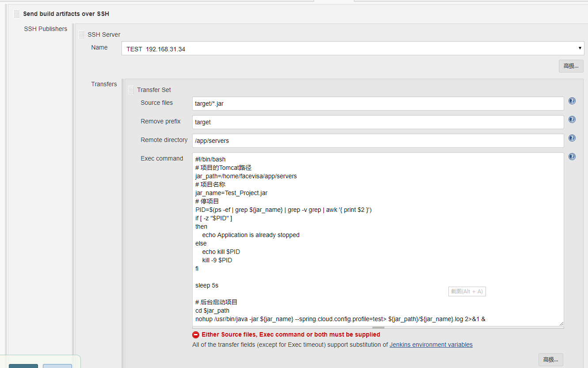The image size is (588, 368).
Task: Select the active browser tab at top
Action: click(x=334, y=1)
